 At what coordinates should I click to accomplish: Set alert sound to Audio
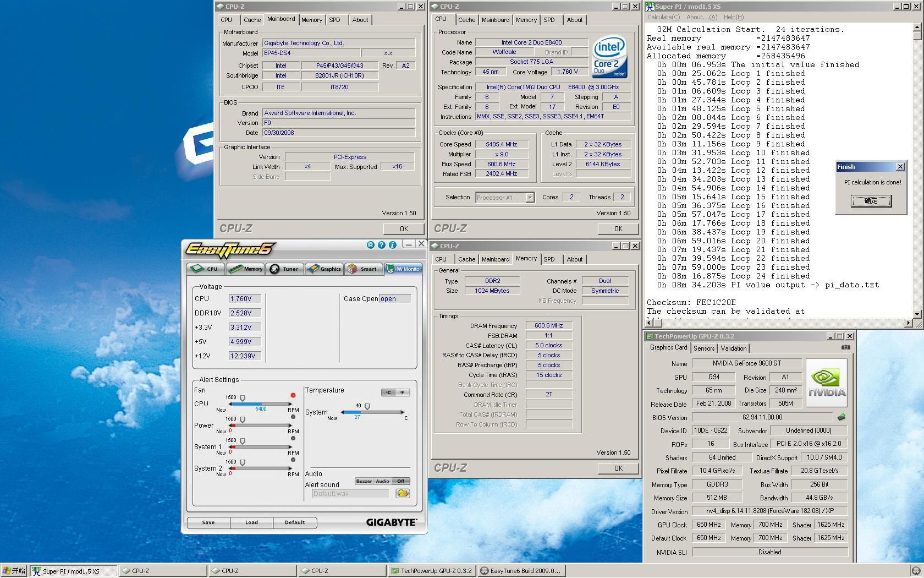(382, 481)
